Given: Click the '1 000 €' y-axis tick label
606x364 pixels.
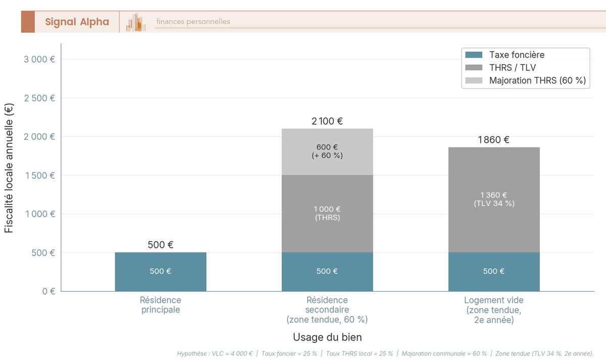Looking at the screenshot, I should [39, 214].
